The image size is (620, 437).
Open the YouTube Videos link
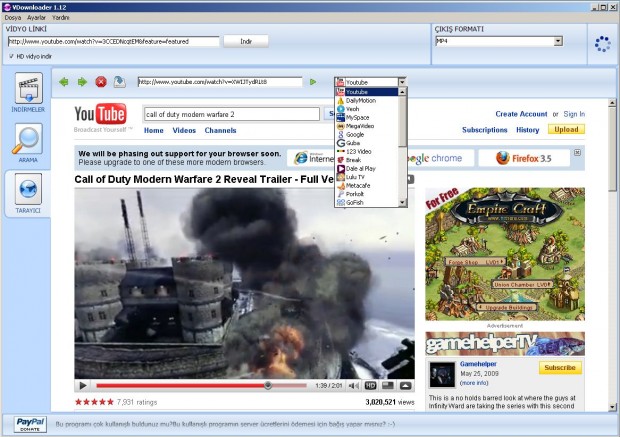(x=184, y=131)
